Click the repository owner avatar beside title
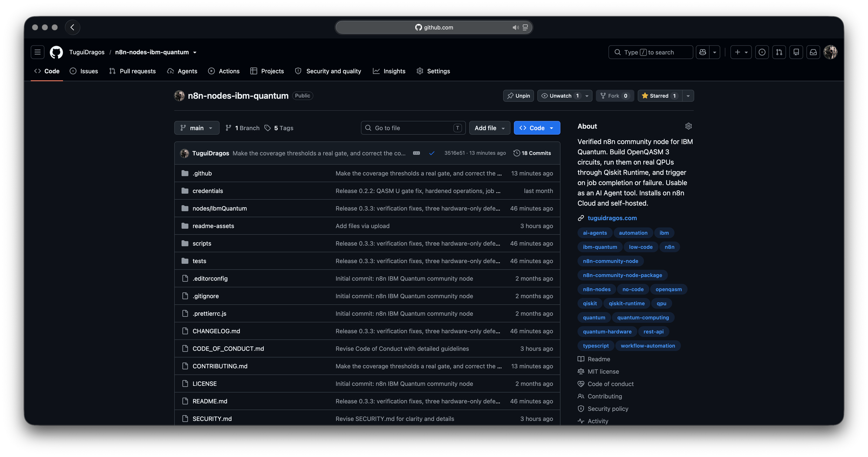Viewport: 868px width, 457px height. pyautogui.click(x=179, y=96)
